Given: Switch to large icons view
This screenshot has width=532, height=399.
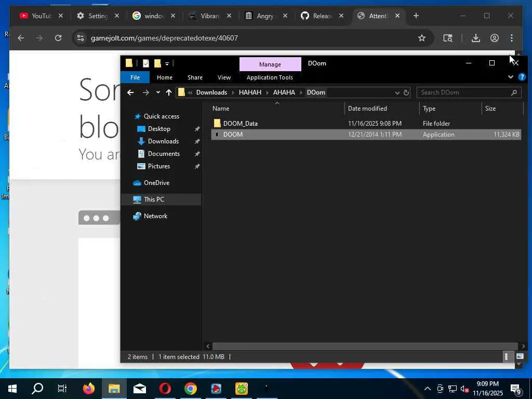Looking at the screenshot, I should pyautogui.click(x=520, y=356).
